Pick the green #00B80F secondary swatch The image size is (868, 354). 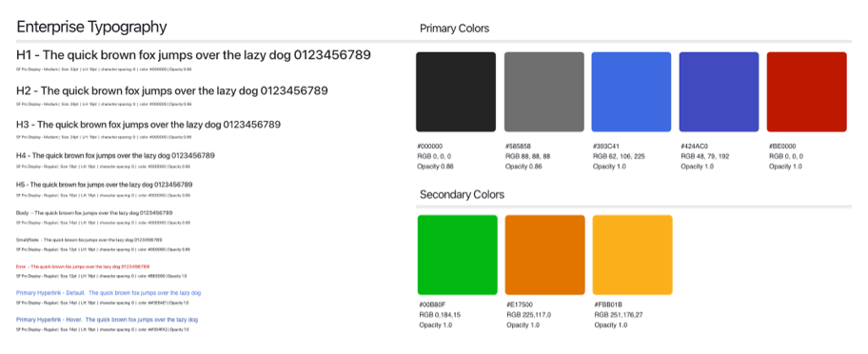[x=457, y=255]
